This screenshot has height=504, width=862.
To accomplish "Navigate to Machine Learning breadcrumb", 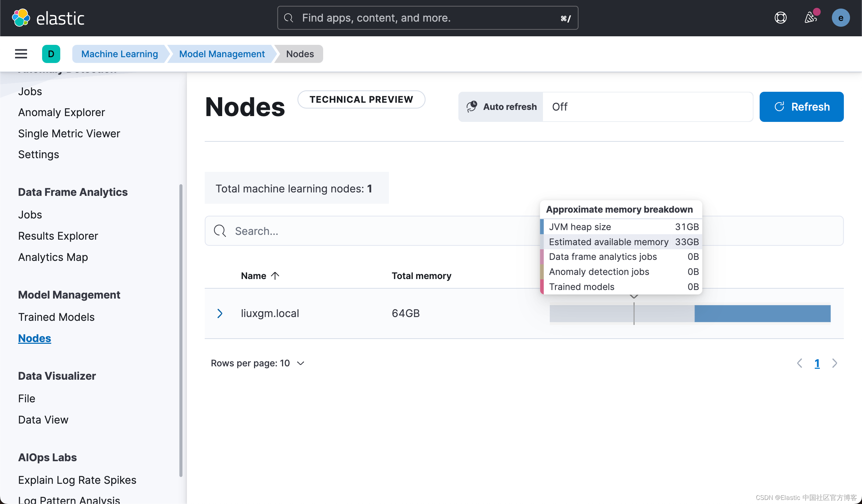I will coord(119,54).
